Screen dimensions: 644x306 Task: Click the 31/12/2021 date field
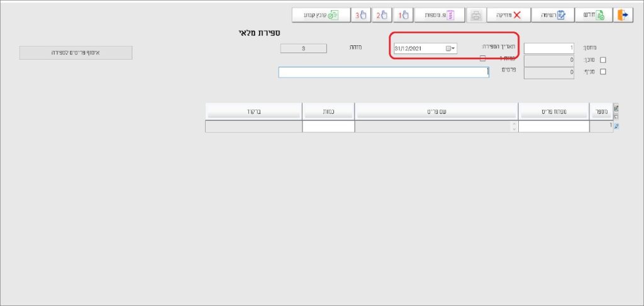point(425,48)
